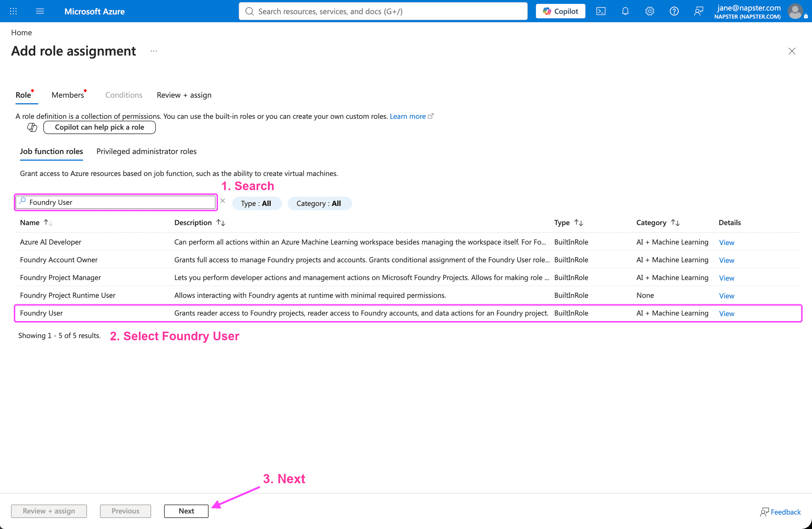View details for Foundry User
The image size is (812, 529).
[726, 313]
